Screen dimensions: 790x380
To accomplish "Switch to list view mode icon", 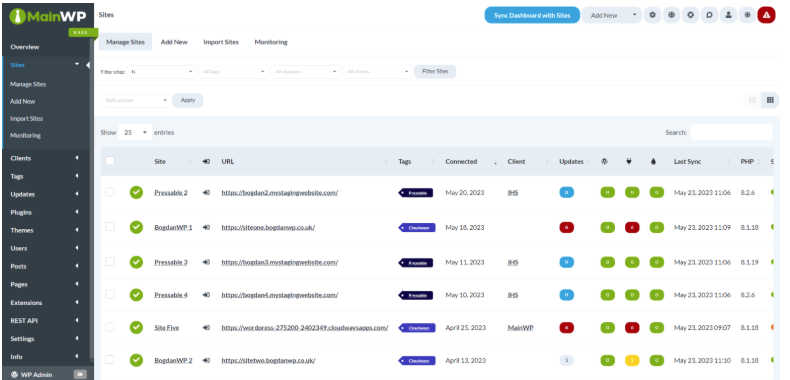I will [752, 100].
